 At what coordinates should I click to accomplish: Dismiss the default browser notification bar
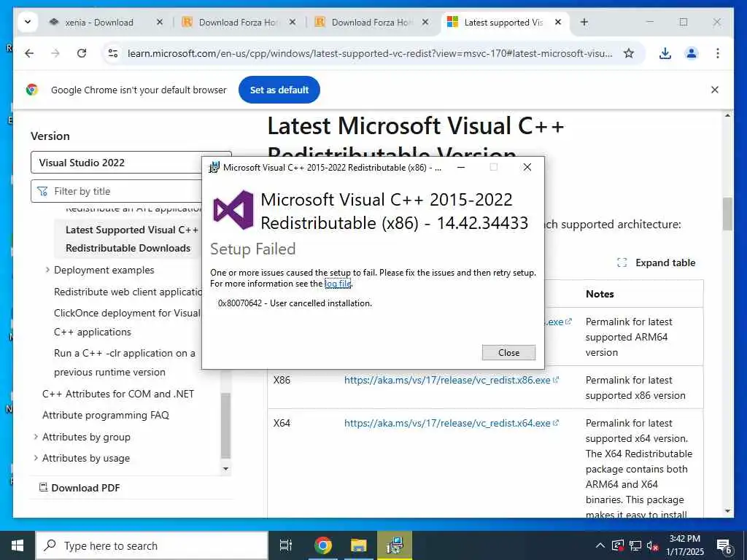pos(714,90)
